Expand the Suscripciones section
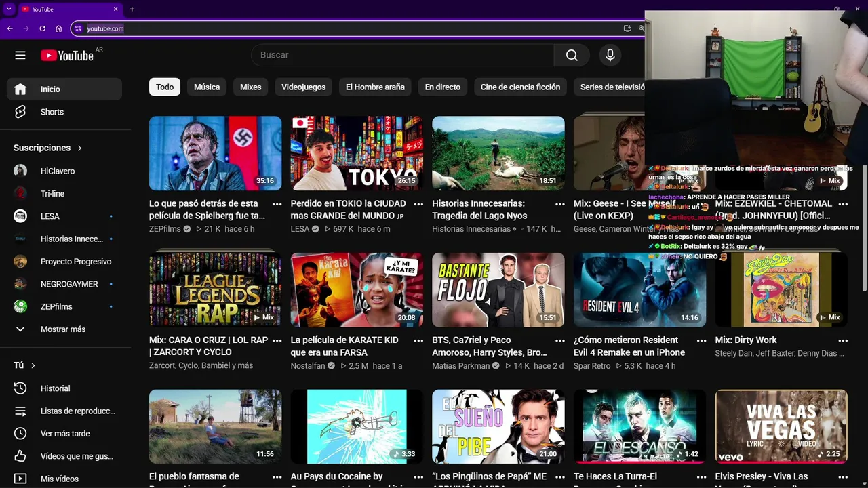Screen dimensions: 868x488 coord(47,148)
